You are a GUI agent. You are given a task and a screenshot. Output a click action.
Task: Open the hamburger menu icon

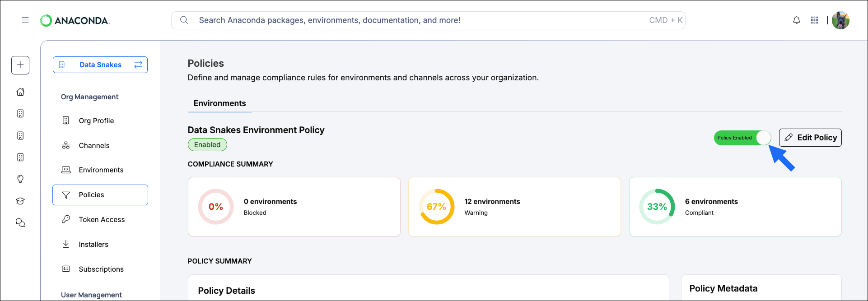point(25,20)
